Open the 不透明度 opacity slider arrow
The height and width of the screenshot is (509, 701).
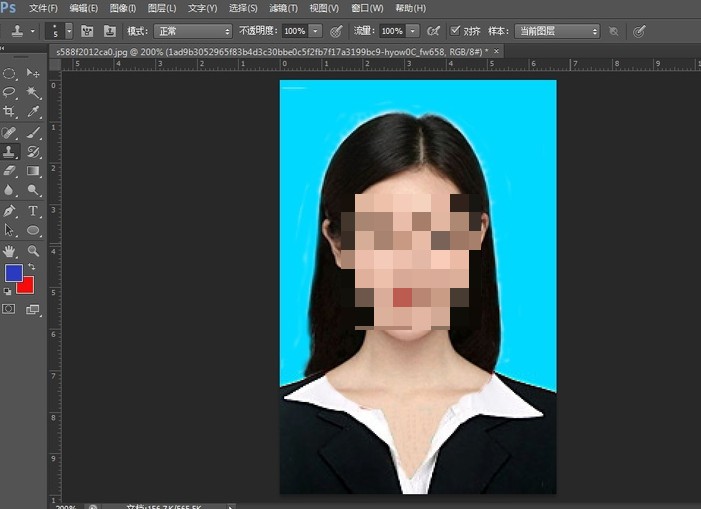(x=316, y=31)
